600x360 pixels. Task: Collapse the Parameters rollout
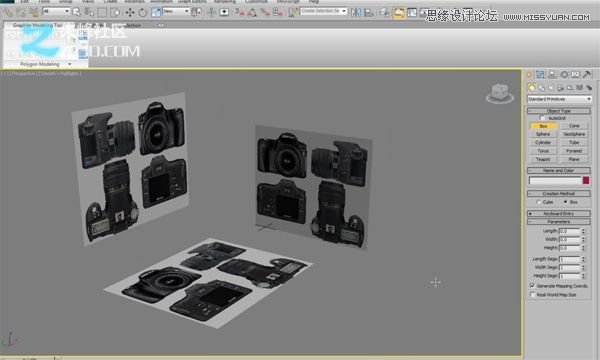[x=559, y=222]
